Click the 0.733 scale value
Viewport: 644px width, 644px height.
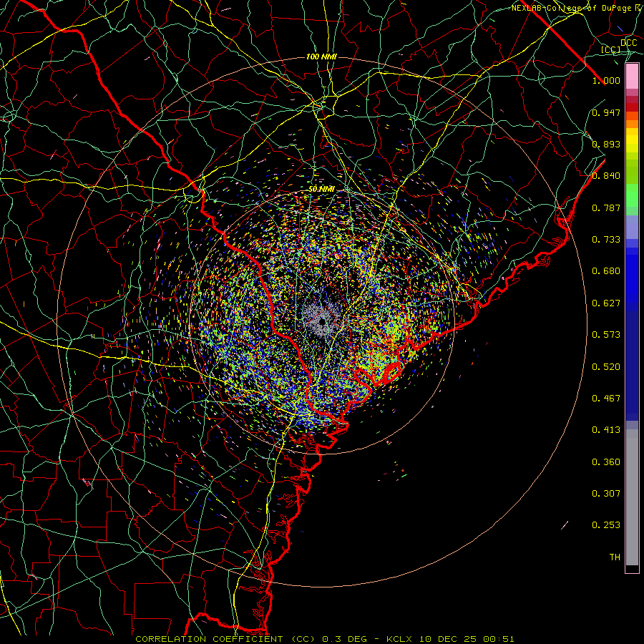click(x=606, y=240)
